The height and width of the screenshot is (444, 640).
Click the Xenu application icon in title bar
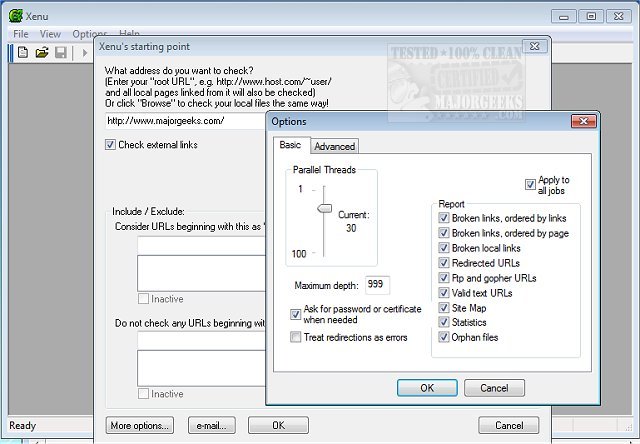(x=16, y=16)
